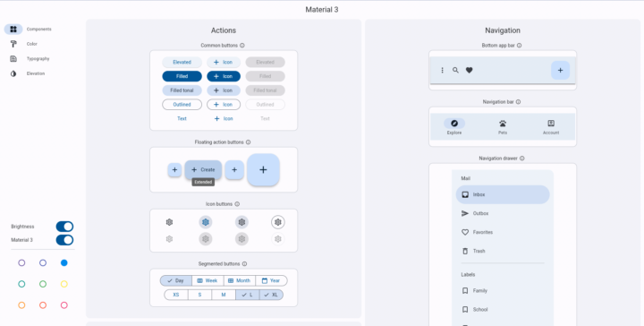
Task: Open the Typography section in the sidebar
Action: 29,59
